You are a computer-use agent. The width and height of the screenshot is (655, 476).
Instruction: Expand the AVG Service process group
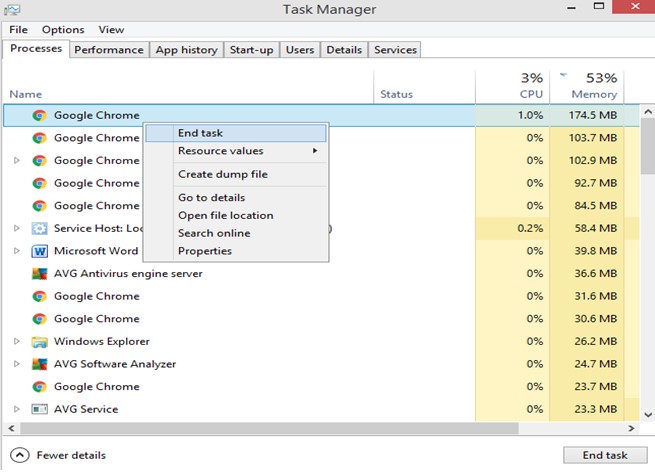16,409
